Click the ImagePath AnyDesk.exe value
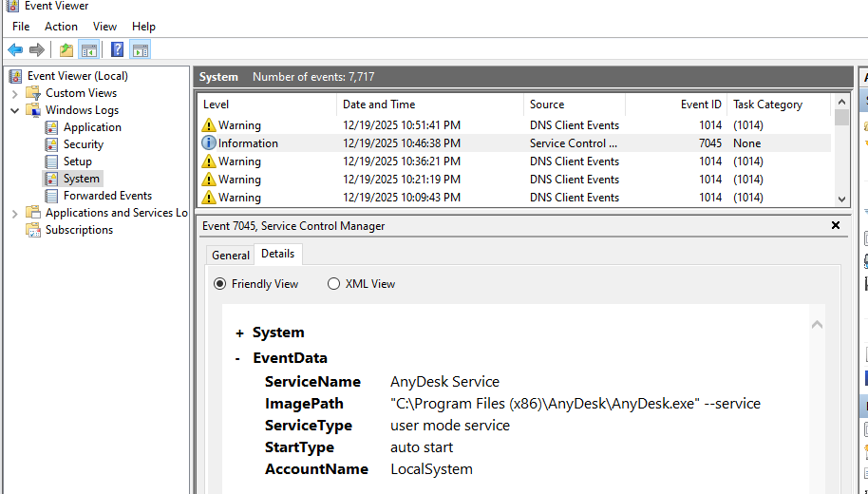This screenshot has height=494, width=868. point(576,404)
